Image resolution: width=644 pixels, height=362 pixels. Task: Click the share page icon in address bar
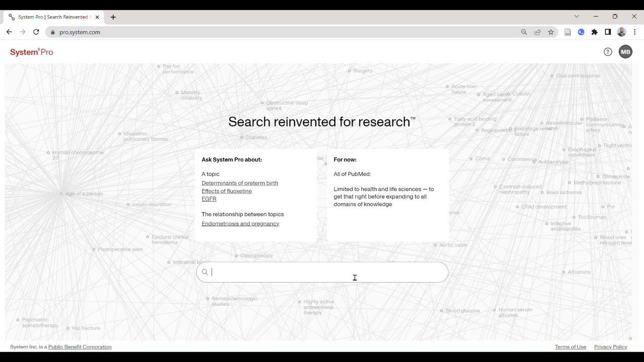(x=537, y=32)
